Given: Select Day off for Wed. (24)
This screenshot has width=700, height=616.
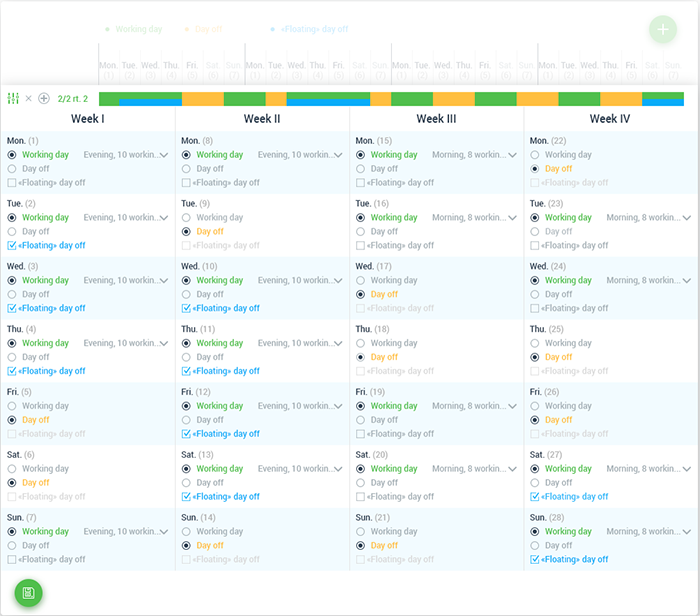Looking at the screenshot, I should (534, 294).
